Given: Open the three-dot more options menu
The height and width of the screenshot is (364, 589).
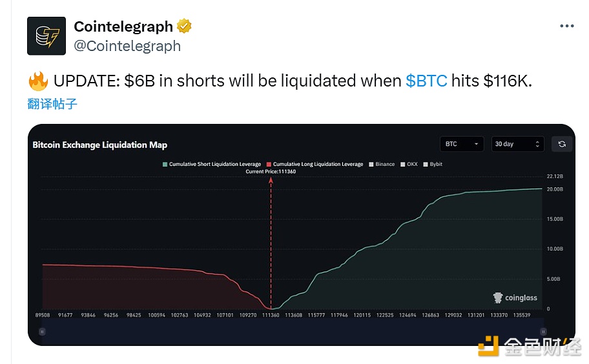Looking at the screenshot, I should (566, 26).
